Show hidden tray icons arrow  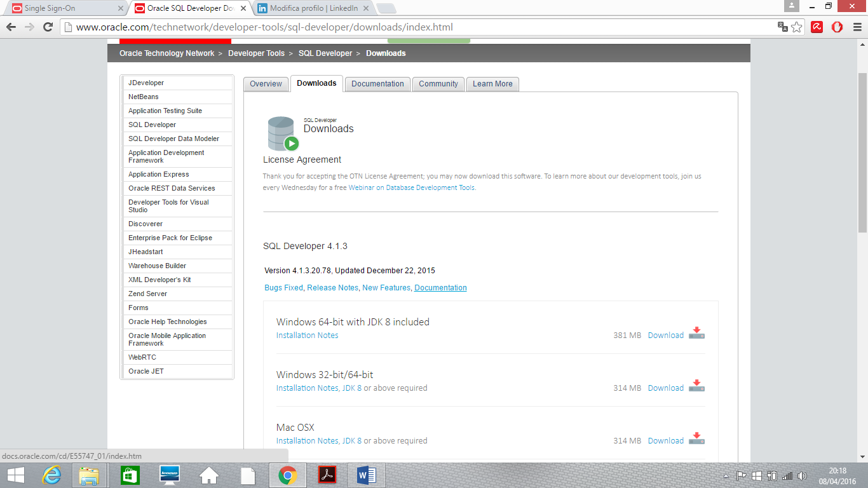(x=726, y=475)
